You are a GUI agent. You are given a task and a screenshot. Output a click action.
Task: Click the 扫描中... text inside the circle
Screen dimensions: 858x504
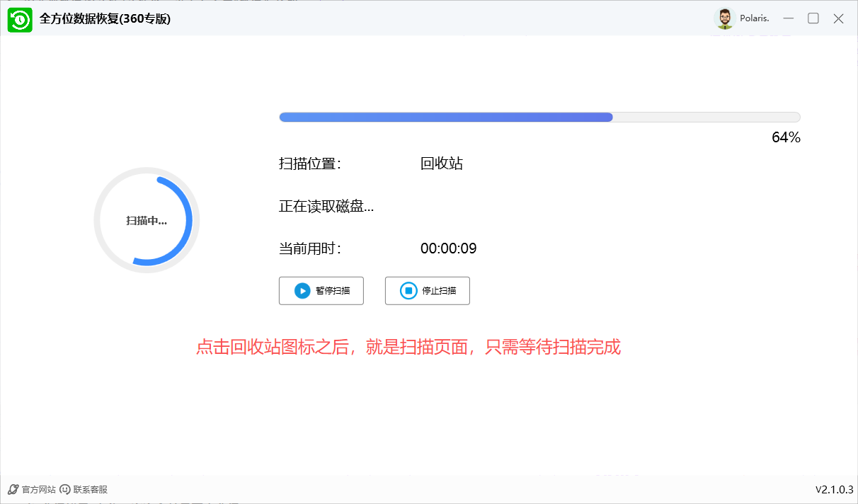pyautogui.click(x=147, y=220)
